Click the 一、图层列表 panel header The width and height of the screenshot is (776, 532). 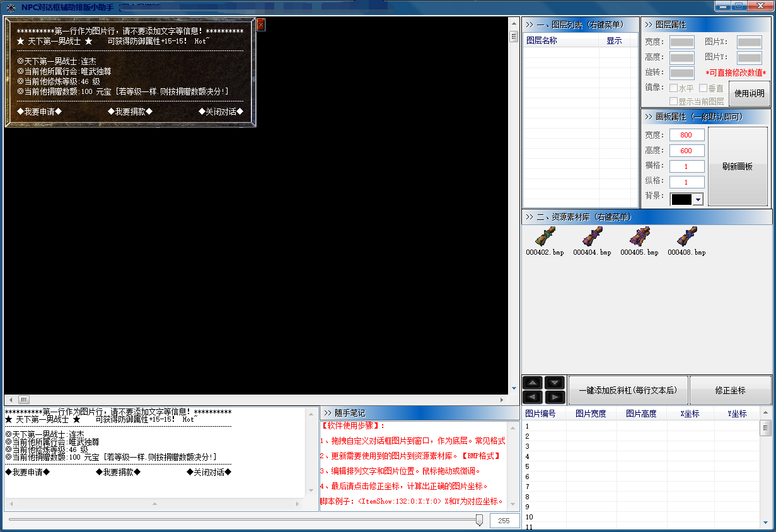pyautogui.click(x=580, y=25)
